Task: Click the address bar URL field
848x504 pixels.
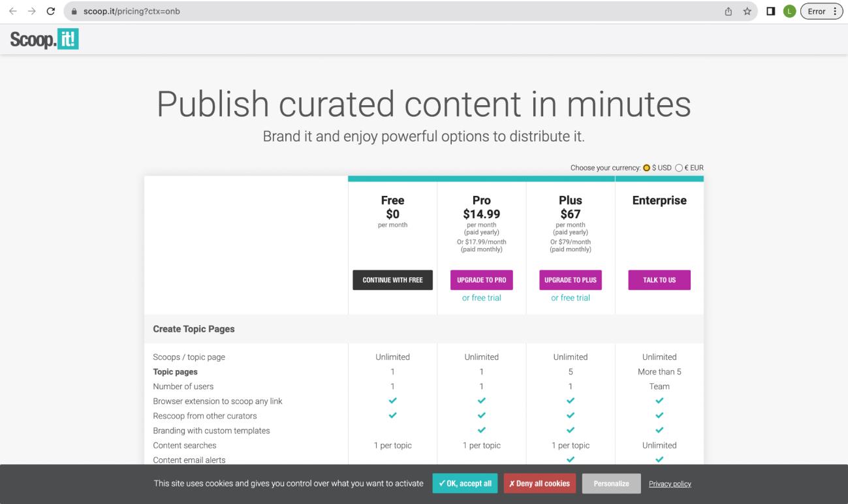Action: pos(392,11)
